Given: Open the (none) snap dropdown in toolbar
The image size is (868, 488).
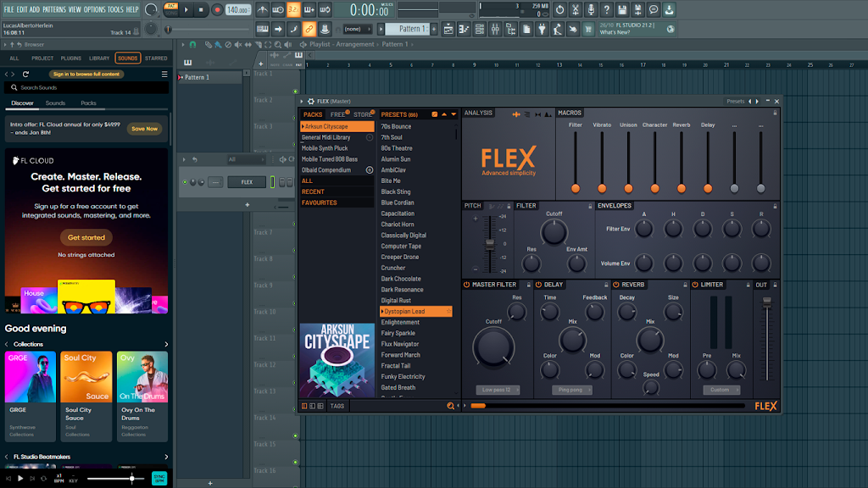Looking at the screenshot, I should point(357,29).
